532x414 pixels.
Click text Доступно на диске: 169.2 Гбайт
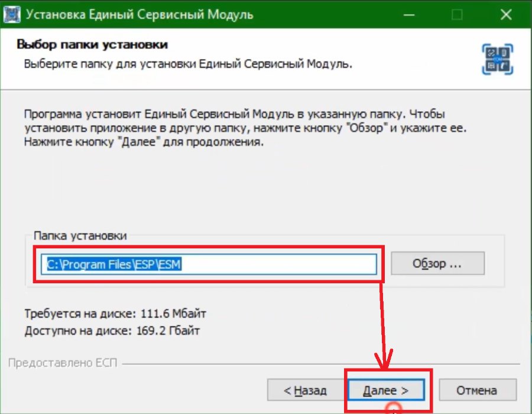coord(112,331)
